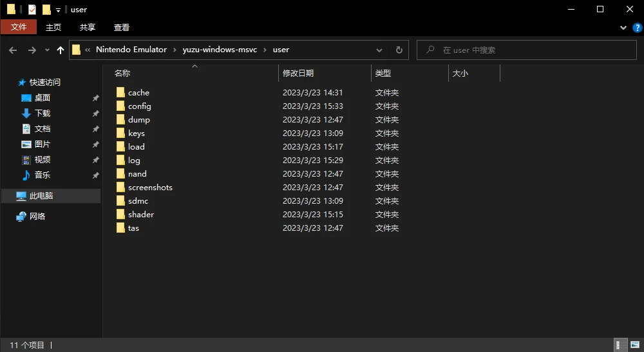Expand the ribbon with the chevron
This screenshot has width=644, height=352.
point(623,28)
